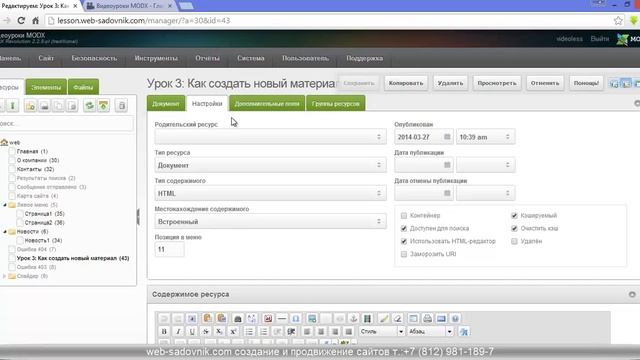Uncheck the Очистить кэш checkbox
The height and width of the screenshot is (360, 640).
(514, 228)
